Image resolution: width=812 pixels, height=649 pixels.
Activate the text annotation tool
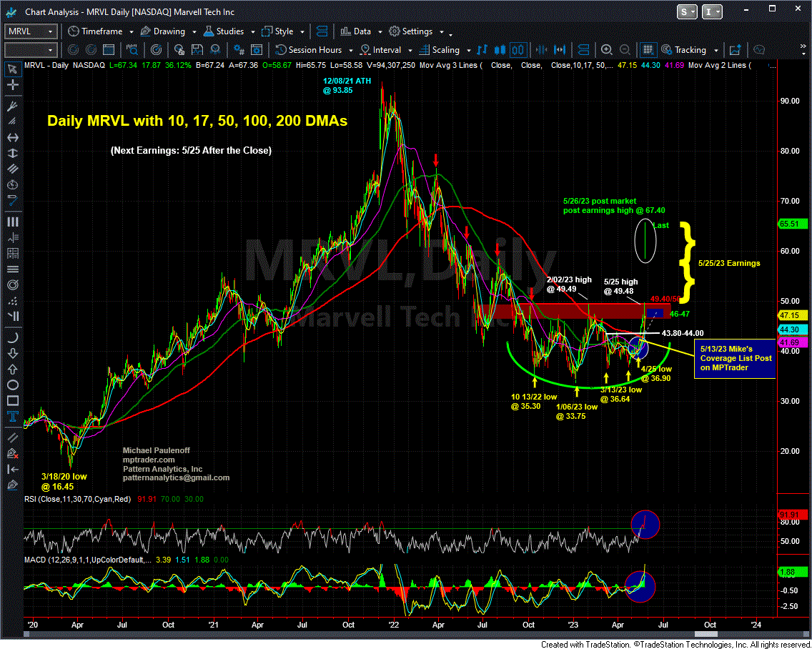pyautogui.click(x=12, y=417)
